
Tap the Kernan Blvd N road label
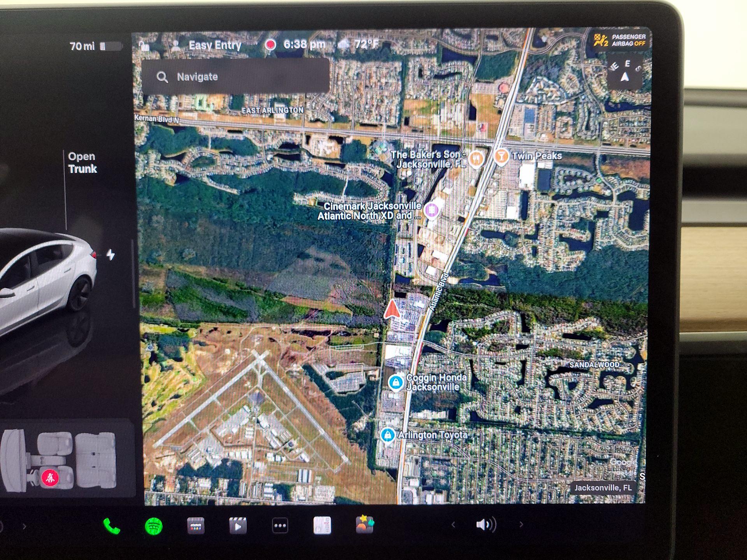(x=157, y=119)
